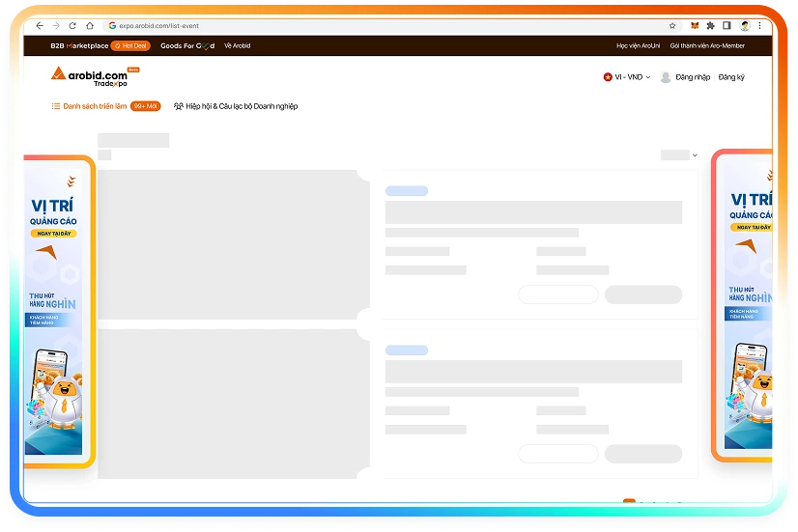Click the URL address bar
The width and height of the screenshot is (798, 532).
click(386, 26)
